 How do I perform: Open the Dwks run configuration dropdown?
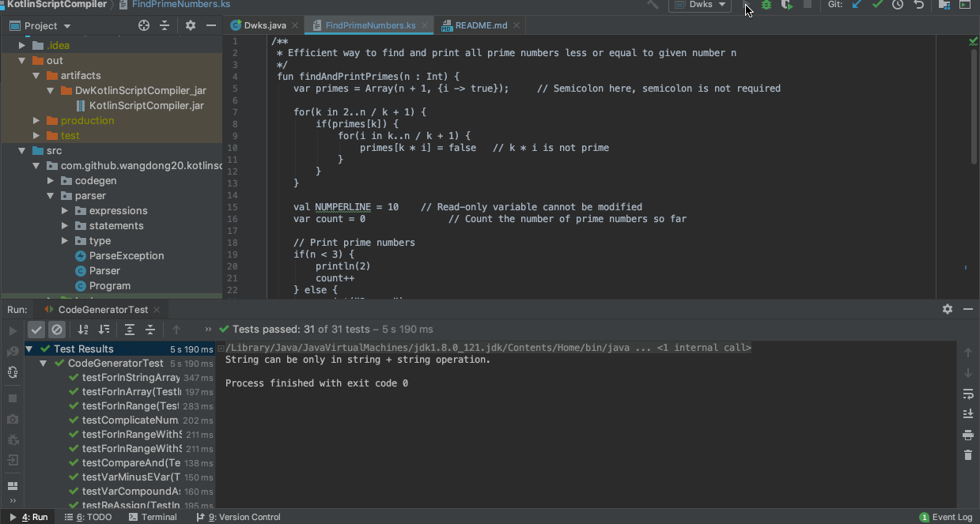click(700, 5)
